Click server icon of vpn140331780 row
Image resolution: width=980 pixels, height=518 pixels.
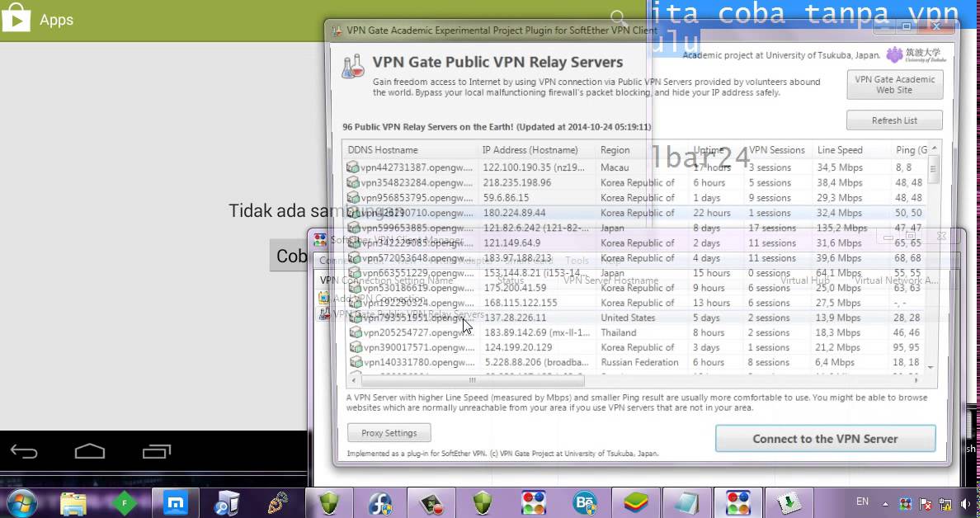(x=356, y=362)
